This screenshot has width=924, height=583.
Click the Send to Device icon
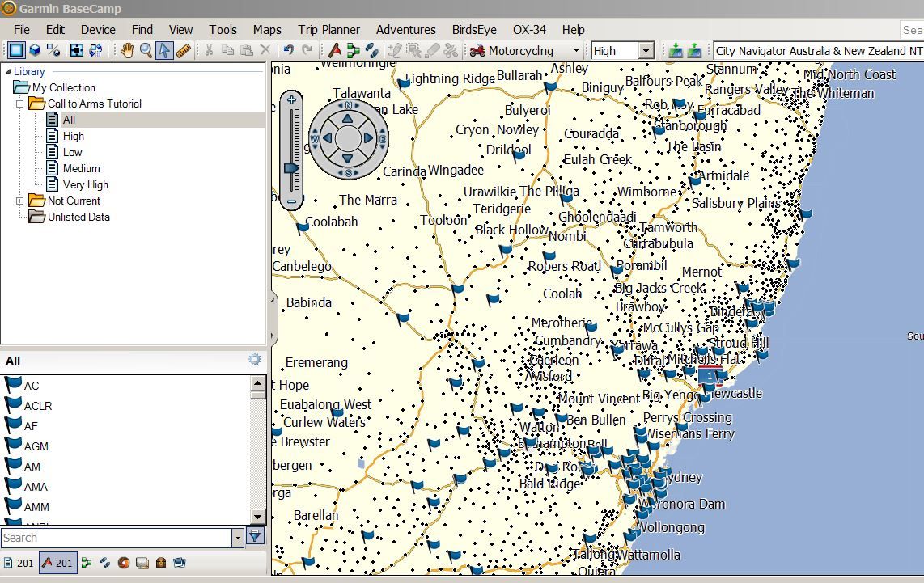tap(676, 51)
